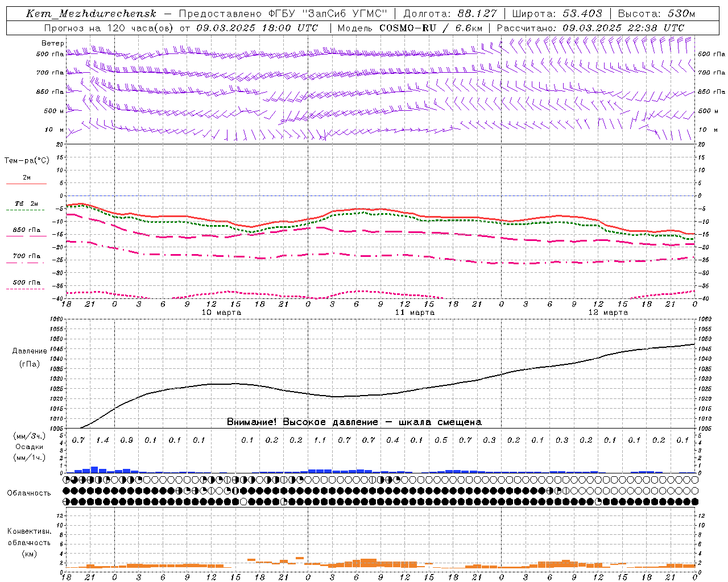
Task: Click the 1.1 precipitation value
Action: (x=320, y=440)
